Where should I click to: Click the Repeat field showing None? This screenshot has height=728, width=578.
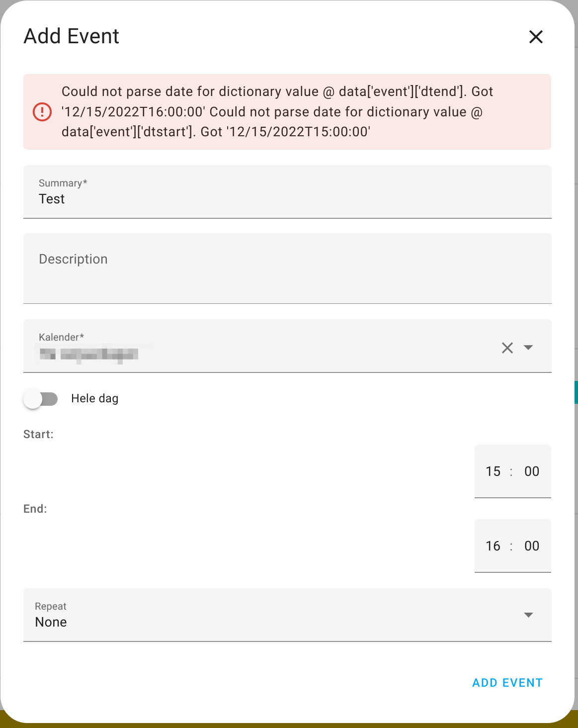point(51,622)
